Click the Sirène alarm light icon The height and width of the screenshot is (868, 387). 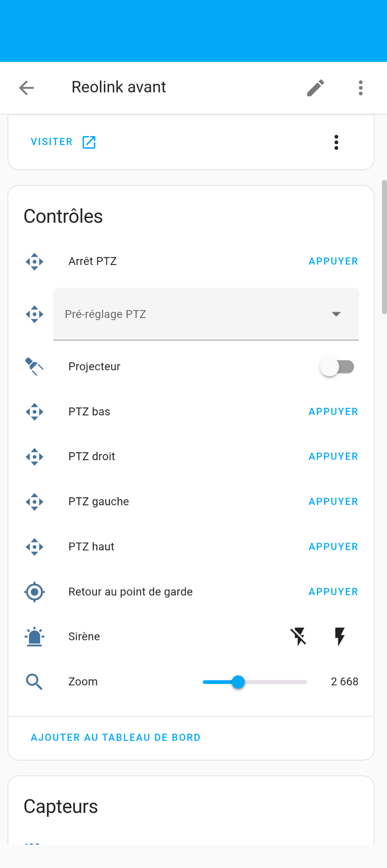coord(34,637)
